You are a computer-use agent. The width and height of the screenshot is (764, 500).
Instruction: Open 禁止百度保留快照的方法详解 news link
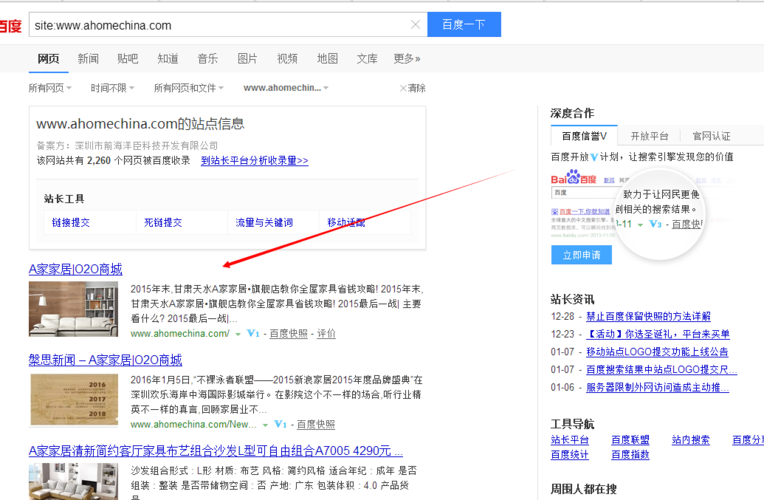tap(648, 316)
